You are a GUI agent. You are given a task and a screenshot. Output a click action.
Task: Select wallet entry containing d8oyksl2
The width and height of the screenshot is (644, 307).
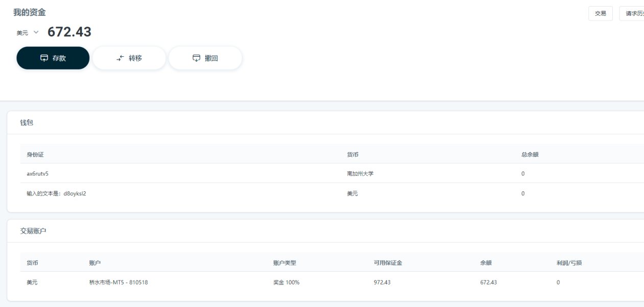click(56, 193)
